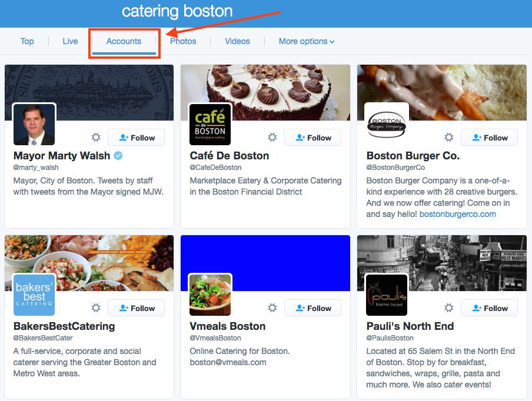Open the gear menu for Vmeals Boston
This screenshot has width=532, height=401.
[272, 308]
